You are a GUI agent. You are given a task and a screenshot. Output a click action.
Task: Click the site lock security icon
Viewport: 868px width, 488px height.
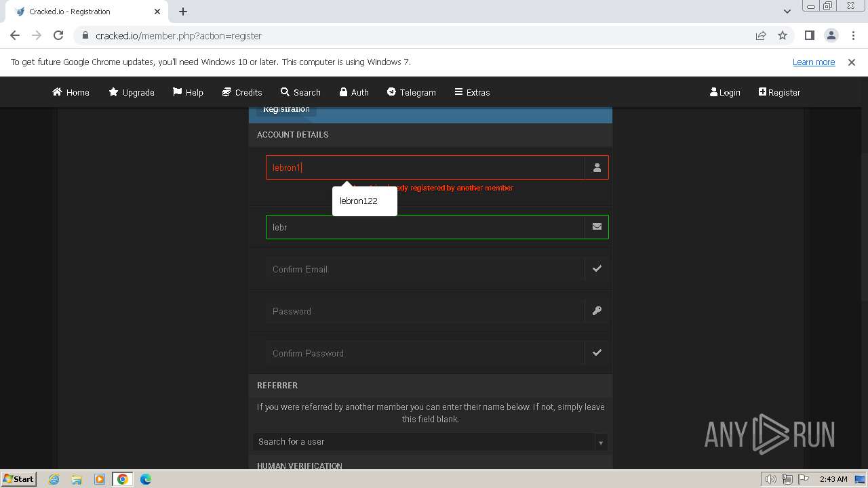pos(85,36)
